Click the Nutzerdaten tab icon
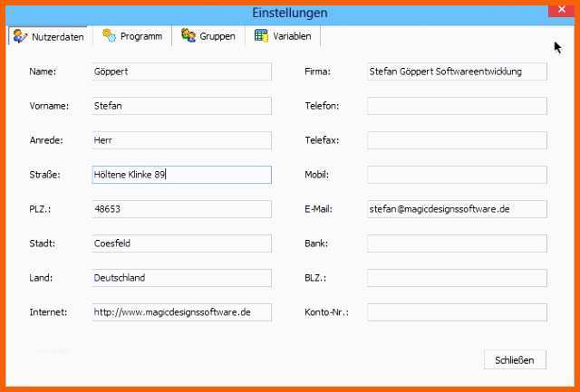This screenshot has width=580, height=392. pos(20,36)
